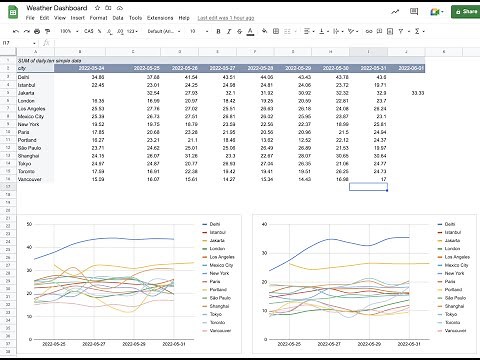Screen dimensions: 480x360
Task: Click Delhi in the left chart legend
Action: [x=215, y=224]
